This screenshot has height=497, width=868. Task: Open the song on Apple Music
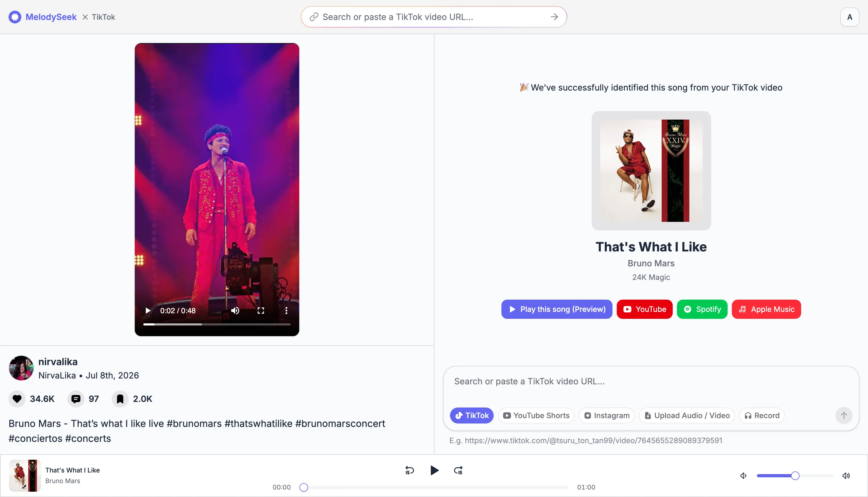tap(766, 309)
